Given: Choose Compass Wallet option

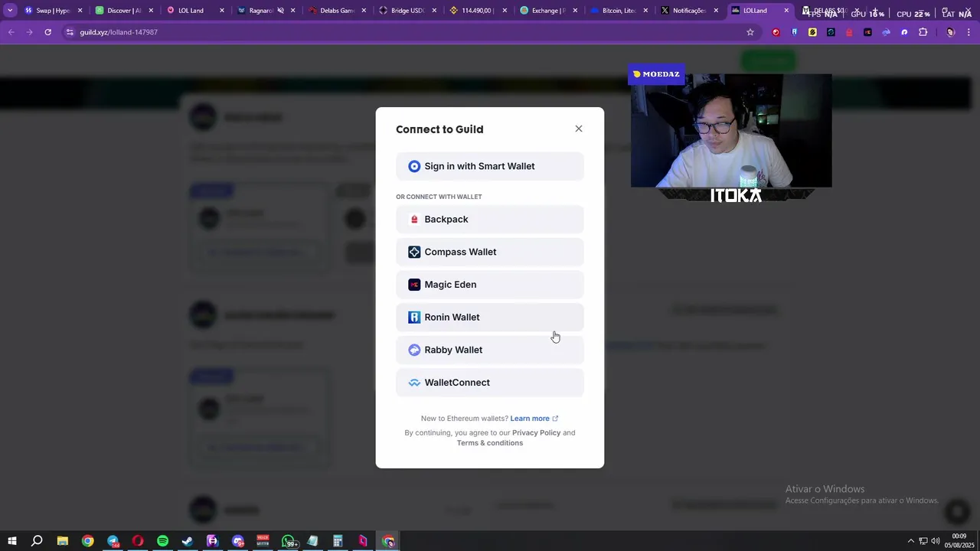Looking at the screenshot, I should tap(490, 252).
